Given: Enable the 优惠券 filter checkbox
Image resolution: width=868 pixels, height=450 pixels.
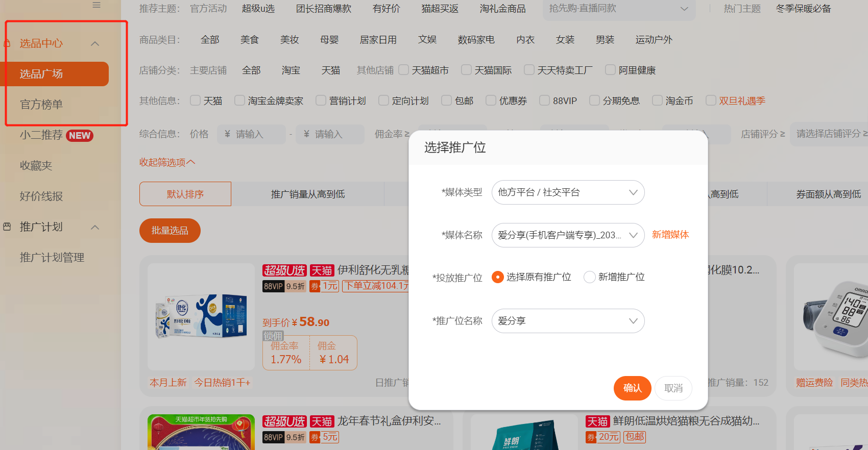Looking at the screenshot, I should (x=491, y=101).
